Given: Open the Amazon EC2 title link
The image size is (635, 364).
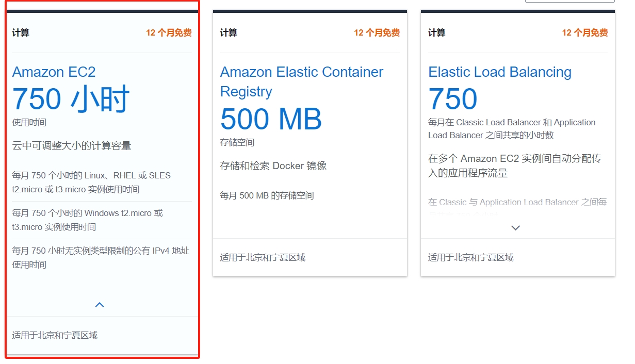Looking at the screenshot, I should pyautogui.click(x=54, y=72).
